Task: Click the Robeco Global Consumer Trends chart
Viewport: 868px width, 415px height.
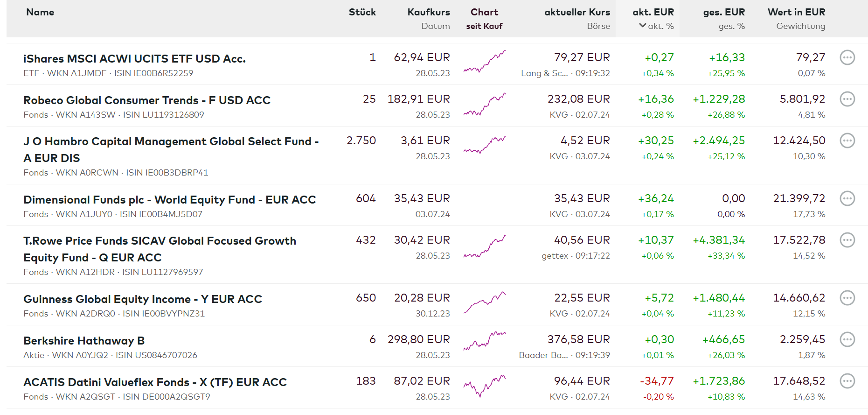Action: pos(484,105)
